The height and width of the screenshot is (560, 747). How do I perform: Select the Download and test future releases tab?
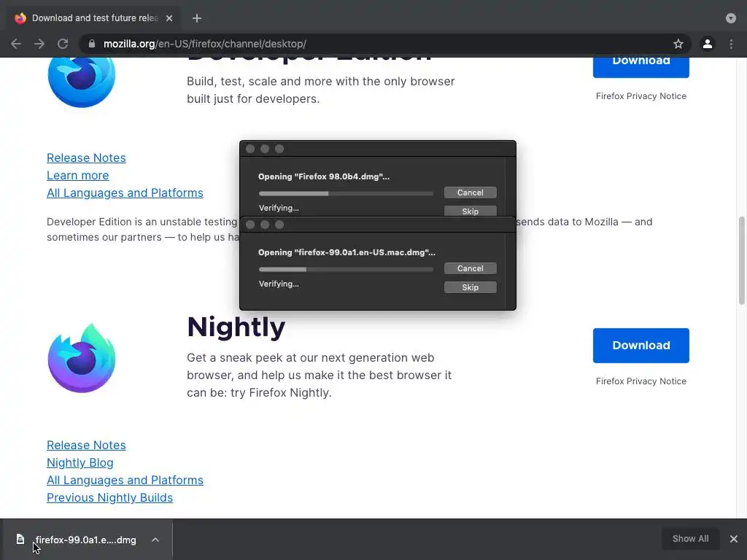(x=93, y=18)
